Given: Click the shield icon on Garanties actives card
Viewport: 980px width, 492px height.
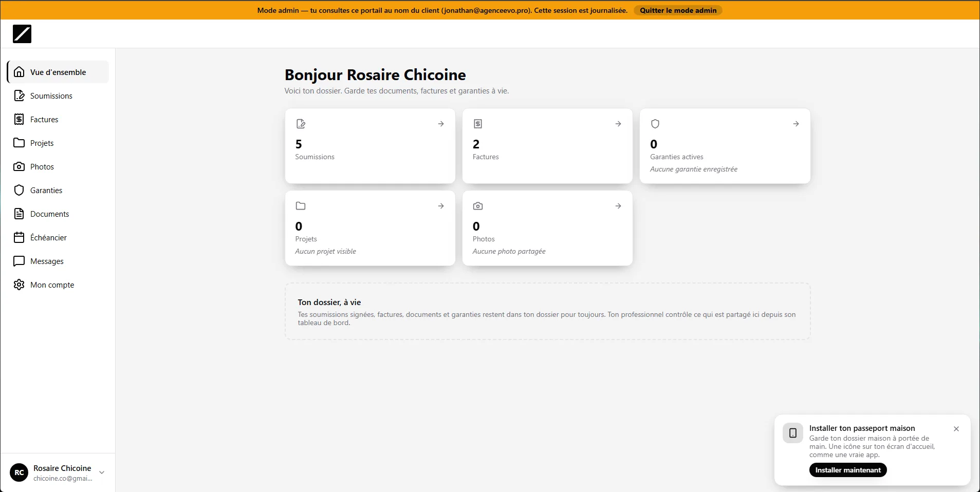Looking at the screenshot, I should coord(655,124).
